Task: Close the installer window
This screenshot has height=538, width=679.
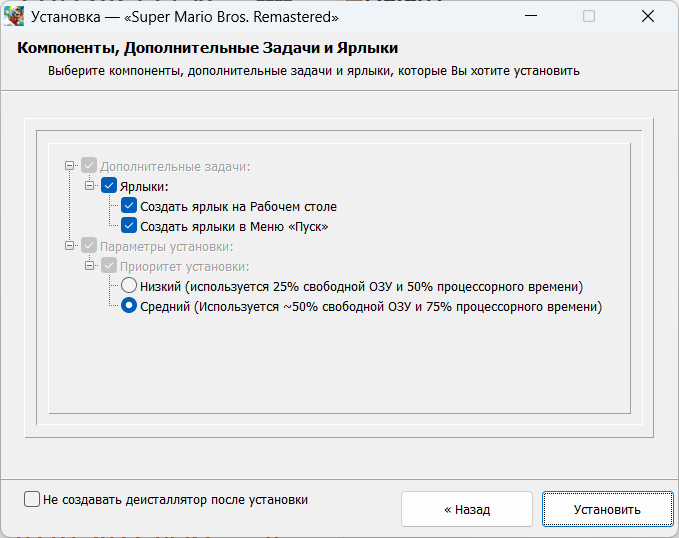Action: [650, 17]
